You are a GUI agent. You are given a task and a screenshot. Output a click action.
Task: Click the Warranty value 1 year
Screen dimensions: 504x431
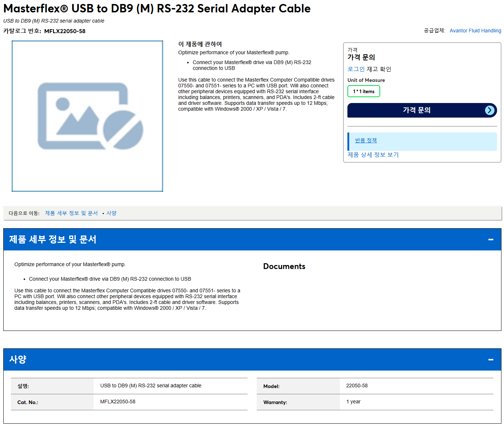click(x=353, y=402)
